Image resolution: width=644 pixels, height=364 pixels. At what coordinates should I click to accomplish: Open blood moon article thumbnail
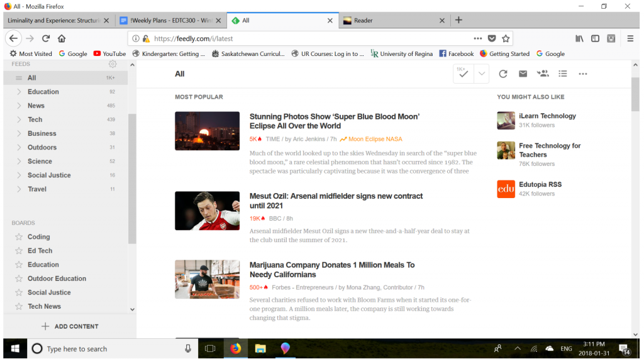(207, 131)
